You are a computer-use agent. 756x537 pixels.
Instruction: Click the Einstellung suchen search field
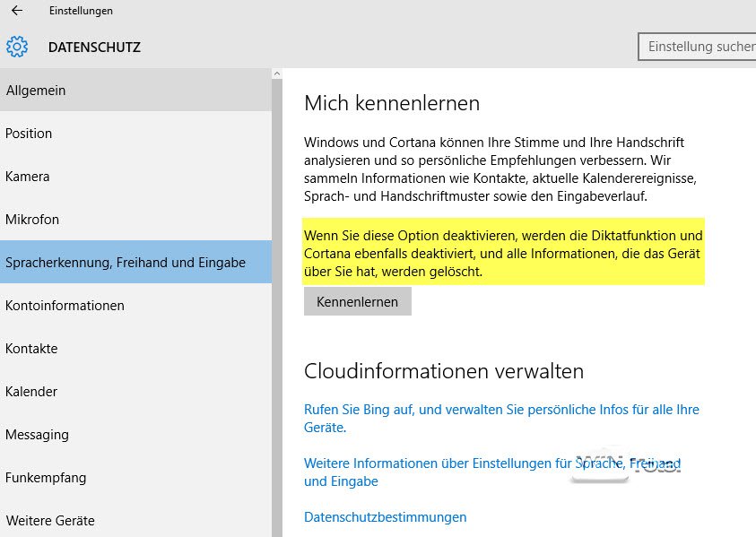click(x=697, y=47)
